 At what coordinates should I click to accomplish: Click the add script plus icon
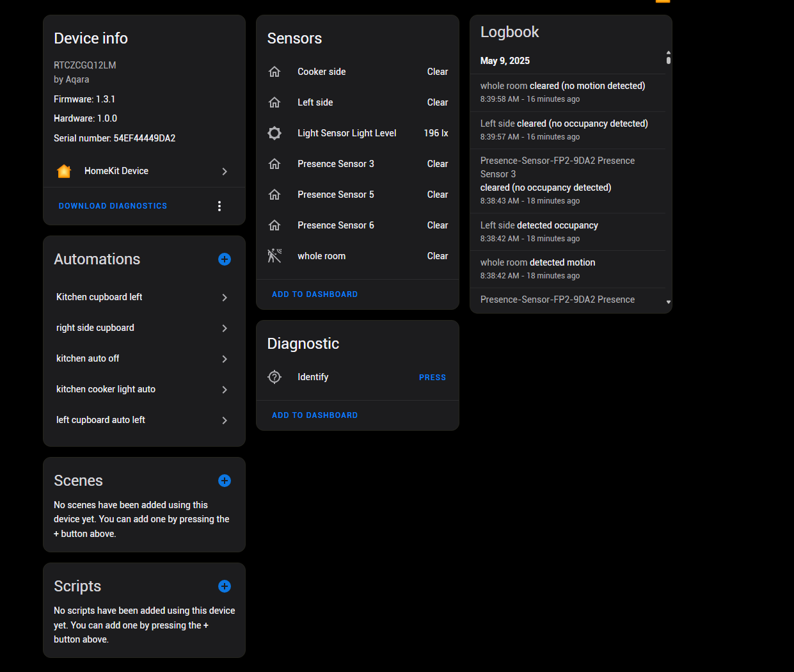pyautogui.click(x=225, y=586)
